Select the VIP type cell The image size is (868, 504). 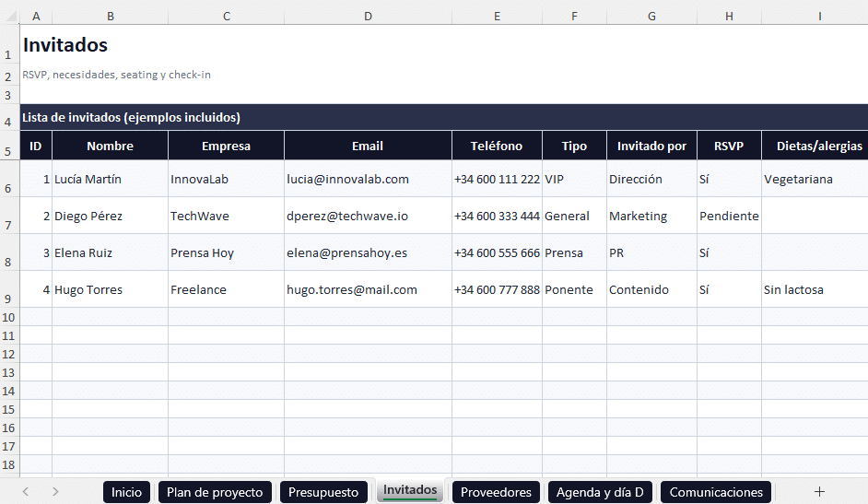575,179
